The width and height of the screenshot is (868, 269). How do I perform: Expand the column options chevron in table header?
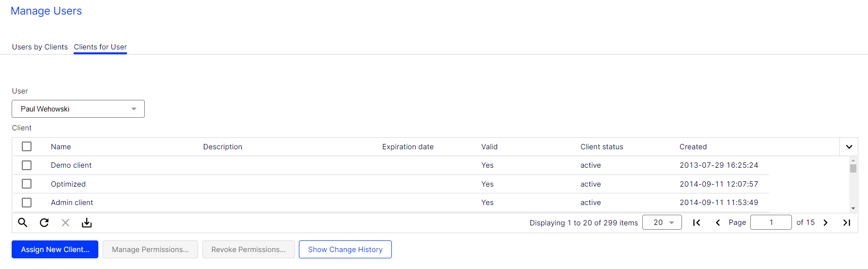[849, 147]
